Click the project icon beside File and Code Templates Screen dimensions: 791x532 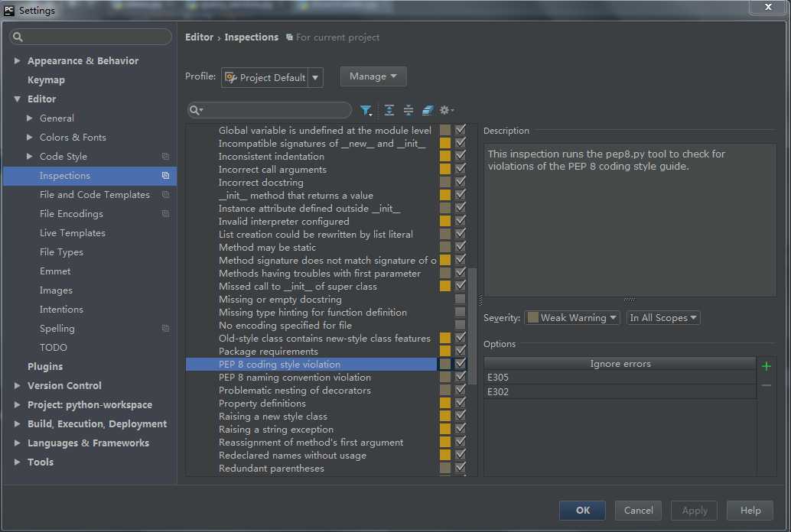click(x=165, y=195)
